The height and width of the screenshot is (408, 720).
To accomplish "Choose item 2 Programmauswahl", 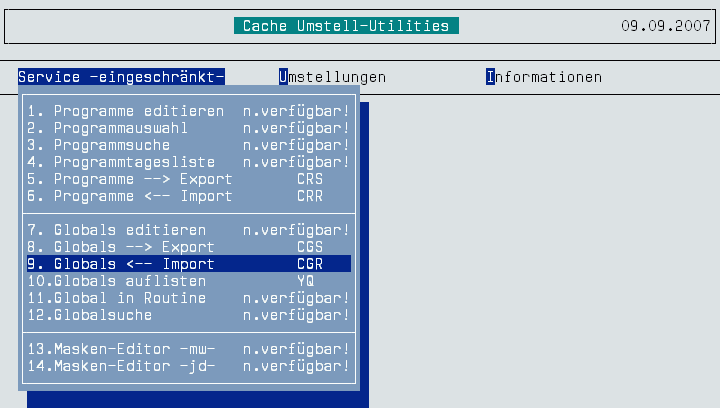I will coord(189,128).
